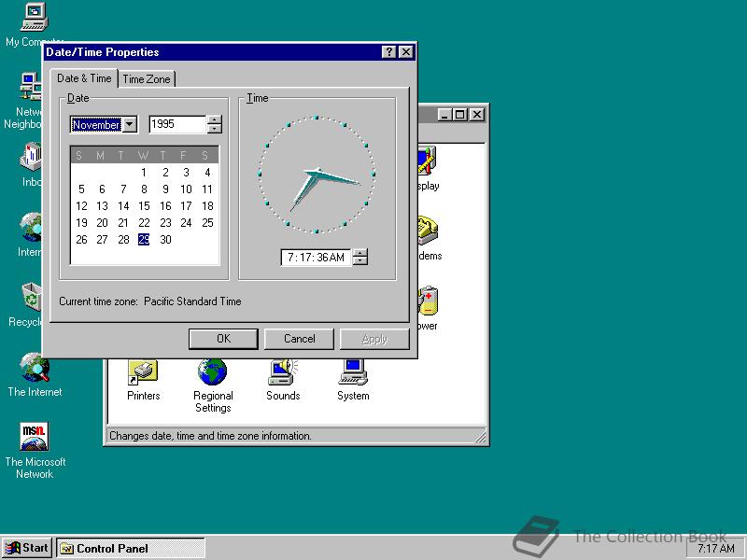This screenshot has width=747, height=560.
Task: Click the Apply button
Action: [374, 339]
